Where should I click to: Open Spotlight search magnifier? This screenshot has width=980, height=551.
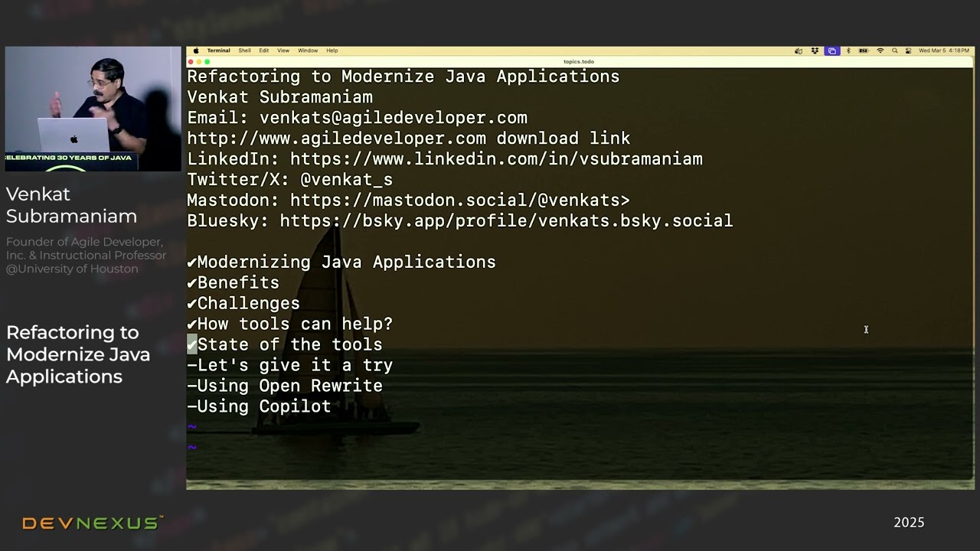[x=894, y=51]
